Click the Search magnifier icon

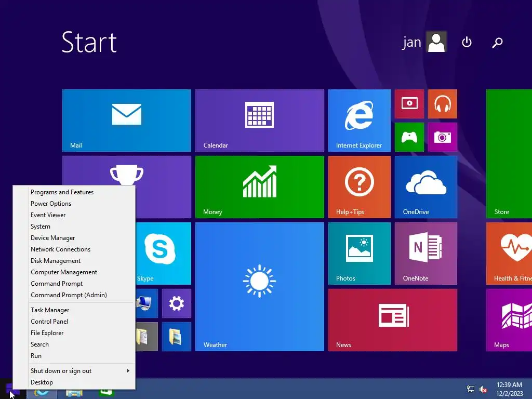pyautogui.click(x=497, y=43)
